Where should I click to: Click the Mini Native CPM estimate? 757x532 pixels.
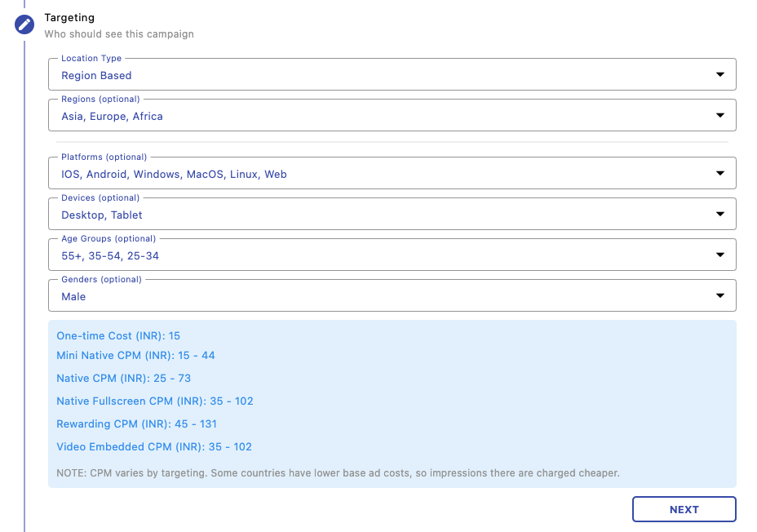pyautogui.click(x=135, y=355)
